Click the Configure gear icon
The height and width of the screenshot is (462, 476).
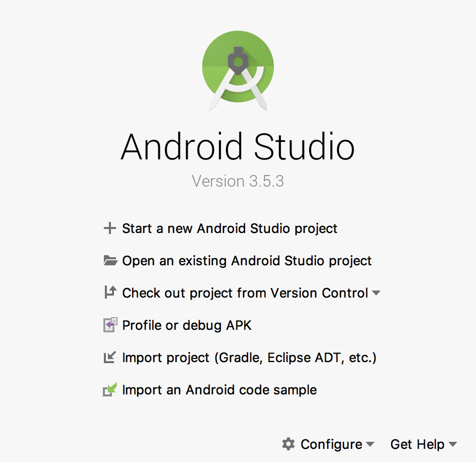(288, 444)
